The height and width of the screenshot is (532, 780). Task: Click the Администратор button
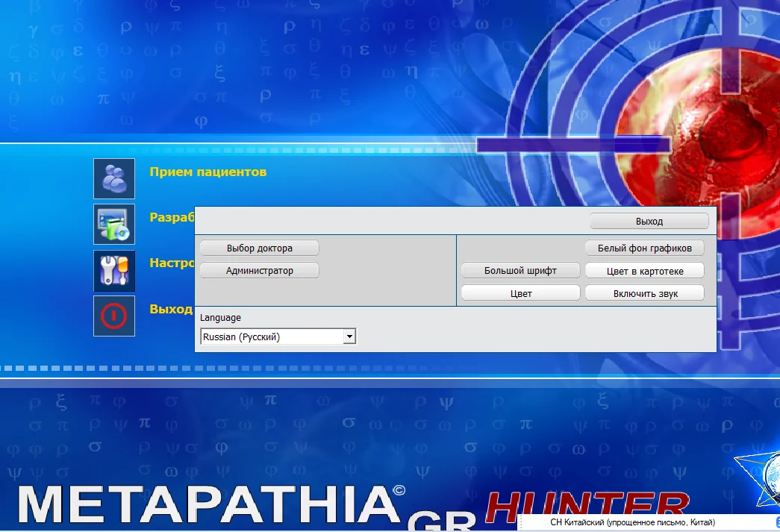point(258,270)
